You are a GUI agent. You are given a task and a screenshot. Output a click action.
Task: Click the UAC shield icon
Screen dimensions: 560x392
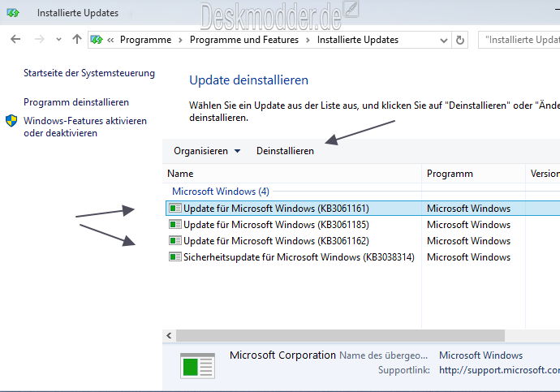[x=11, y=121]
